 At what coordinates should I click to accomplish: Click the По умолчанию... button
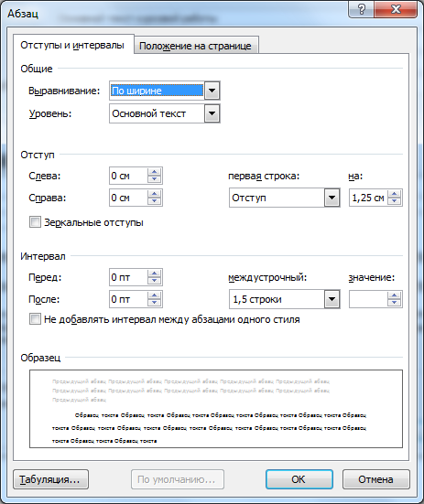(x=178, y=479)
